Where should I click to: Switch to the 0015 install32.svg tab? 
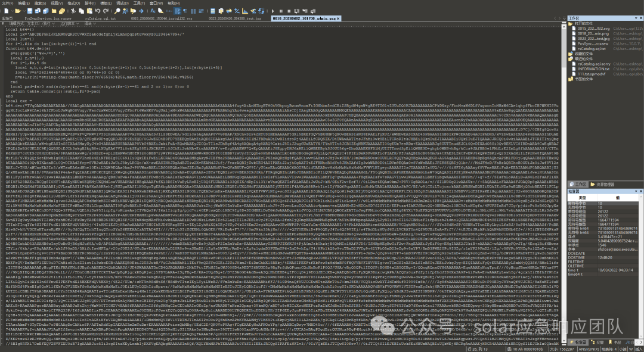pyautogui.click(x=162, y=18)
